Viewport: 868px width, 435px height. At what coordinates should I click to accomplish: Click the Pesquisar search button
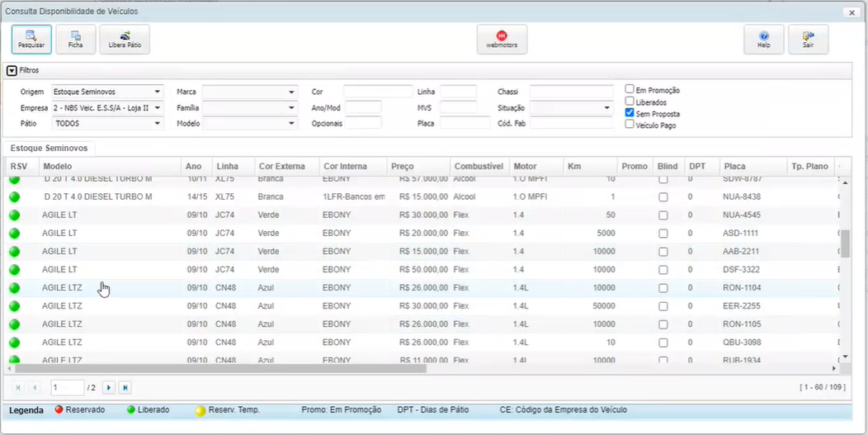click(x=31, y=40)
